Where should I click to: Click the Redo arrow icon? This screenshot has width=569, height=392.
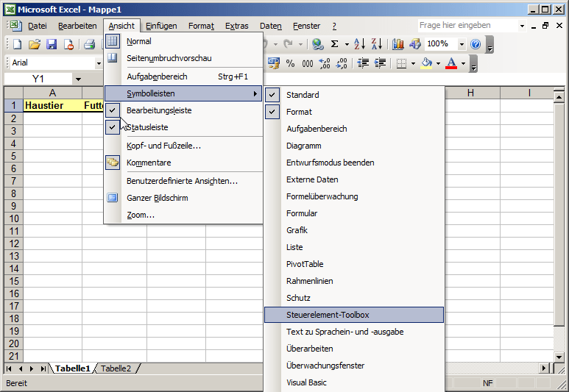[288, 44]
